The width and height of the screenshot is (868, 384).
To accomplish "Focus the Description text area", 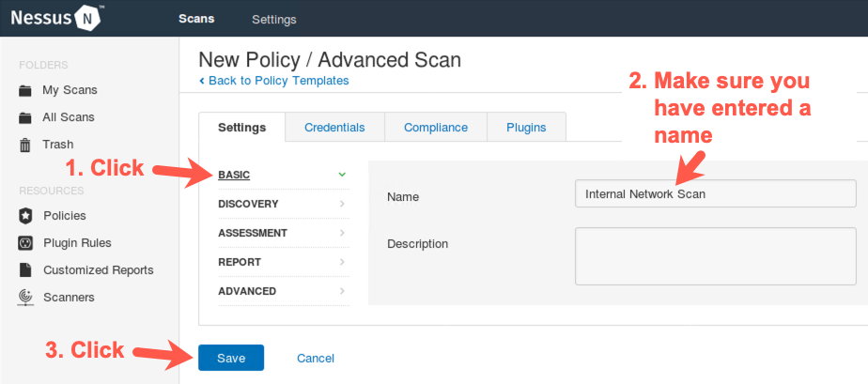I will point(715,256).
